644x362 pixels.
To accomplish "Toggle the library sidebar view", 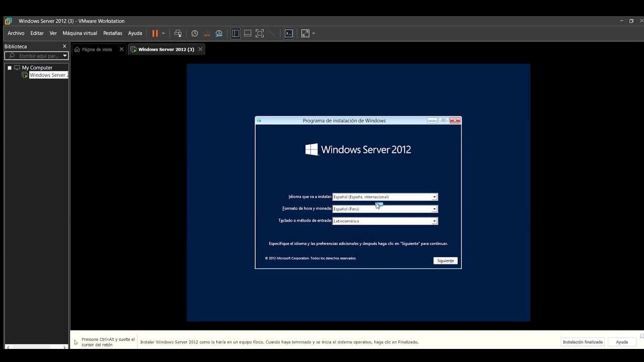I will tap(235, 33).
